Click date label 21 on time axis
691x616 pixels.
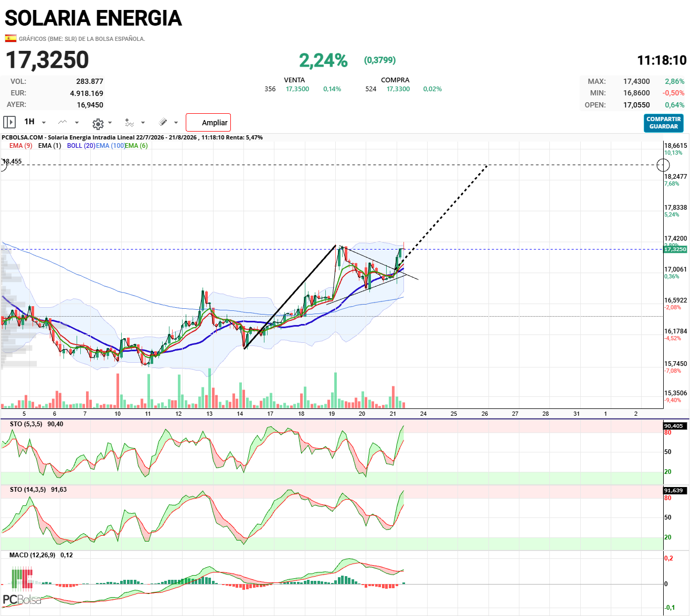pyautogui.click(x=393, y=414)
